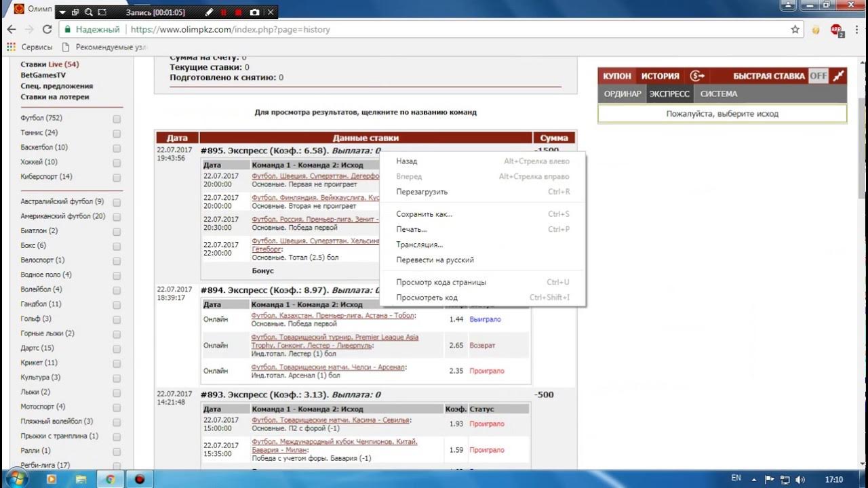Image resolution: width=868 pixels, height=488 pixels.
Task: Switch to the ИСТОРИЯ tab
Action: point(660,76)
